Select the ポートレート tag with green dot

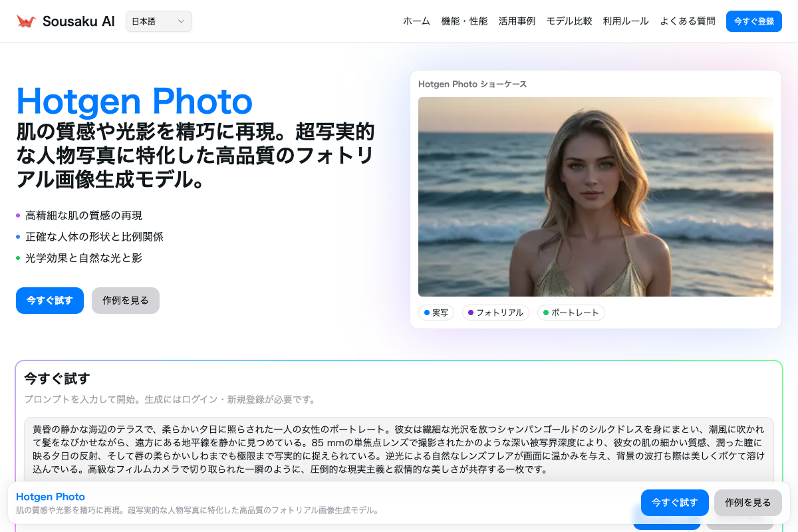pyautogui.click(x=571, y=313)
